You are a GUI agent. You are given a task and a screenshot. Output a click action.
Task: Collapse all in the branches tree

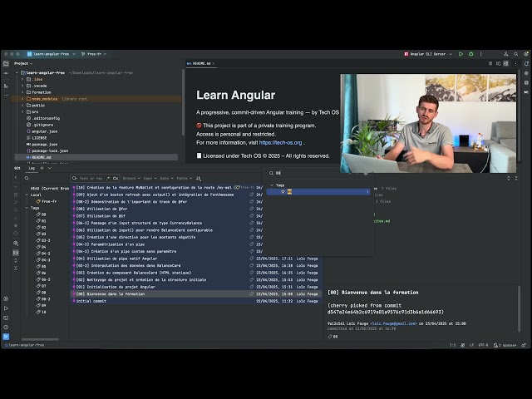[16, 268]
